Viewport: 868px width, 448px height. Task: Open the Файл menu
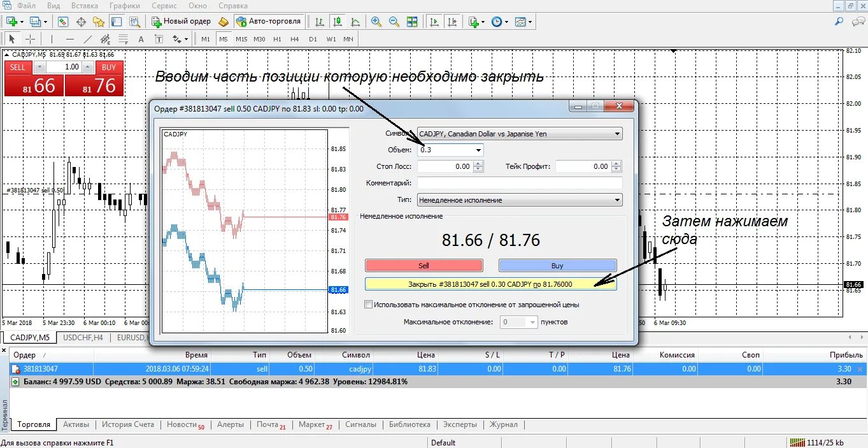26,5
